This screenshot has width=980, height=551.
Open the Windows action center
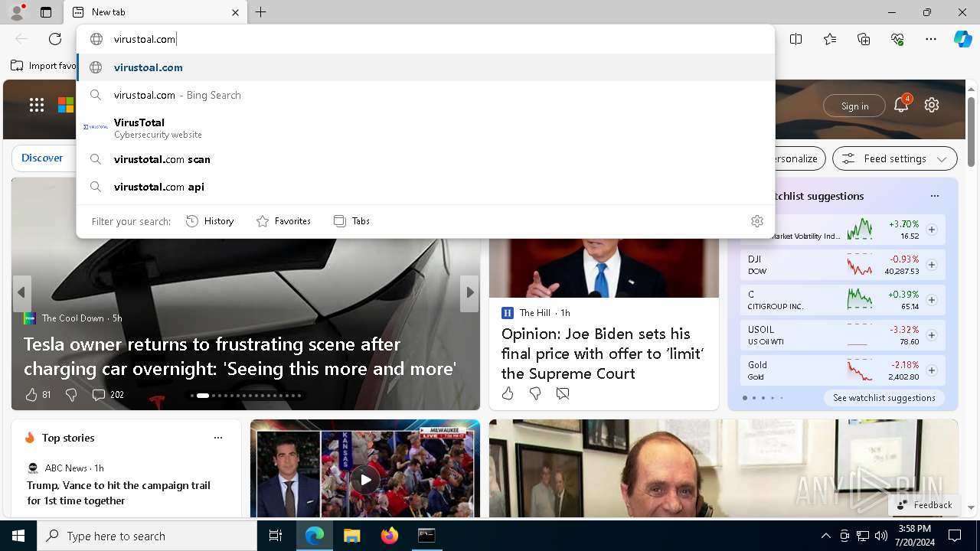pos(955,536)
